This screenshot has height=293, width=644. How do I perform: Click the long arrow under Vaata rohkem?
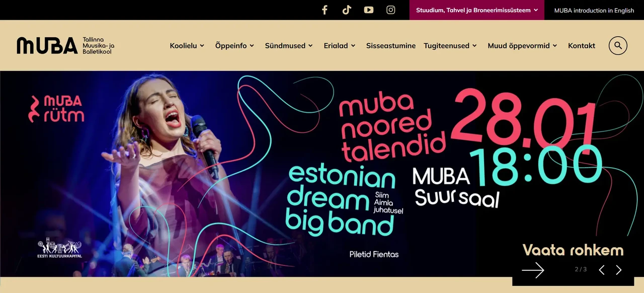(x=533, y=270)
